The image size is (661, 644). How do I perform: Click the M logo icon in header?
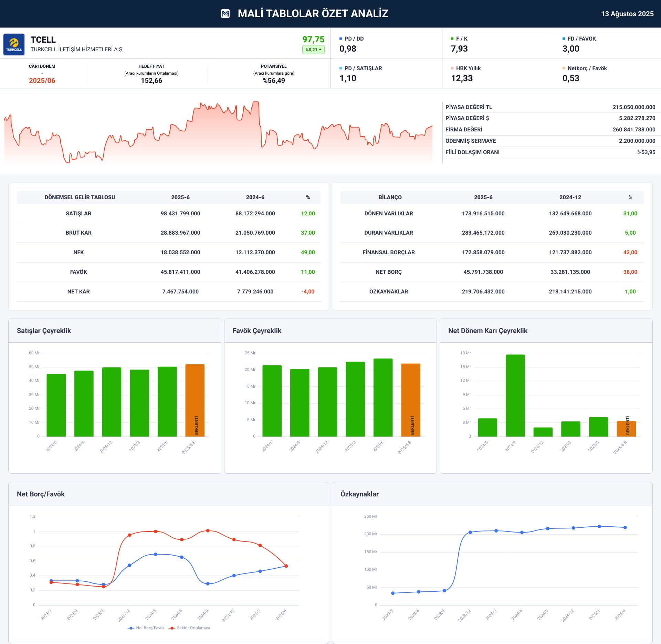click(225, 14)
